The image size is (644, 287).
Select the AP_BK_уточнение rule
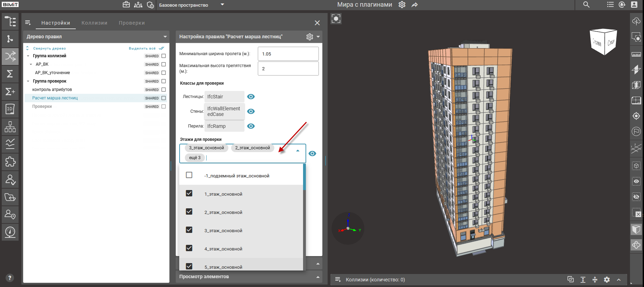52,73
